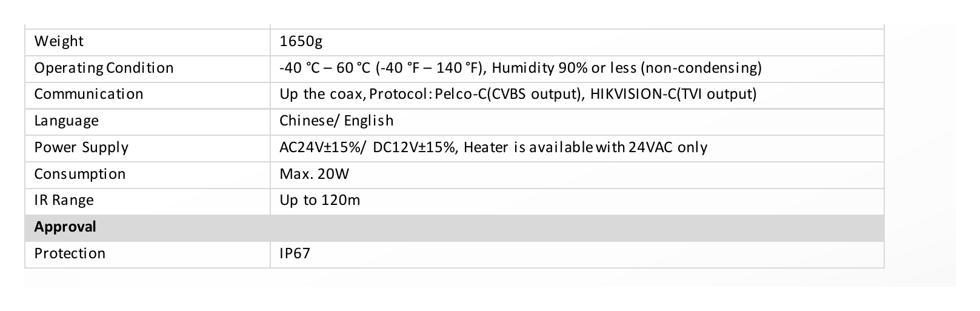Select the Chinese/ English value
Screen dimensions: 980x311
pos(336,121)
